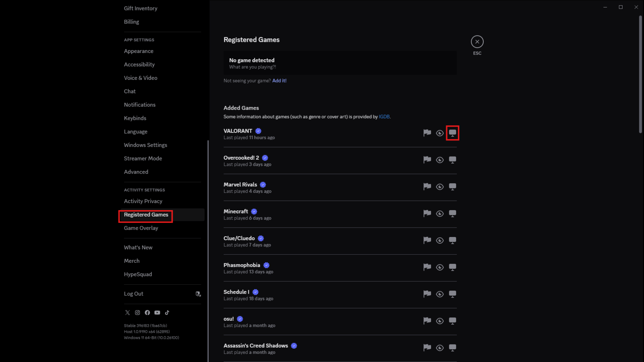Toggle overlay monitor icon for VALORANT
The image size is (644, 362).
click(x=452, y=133)
